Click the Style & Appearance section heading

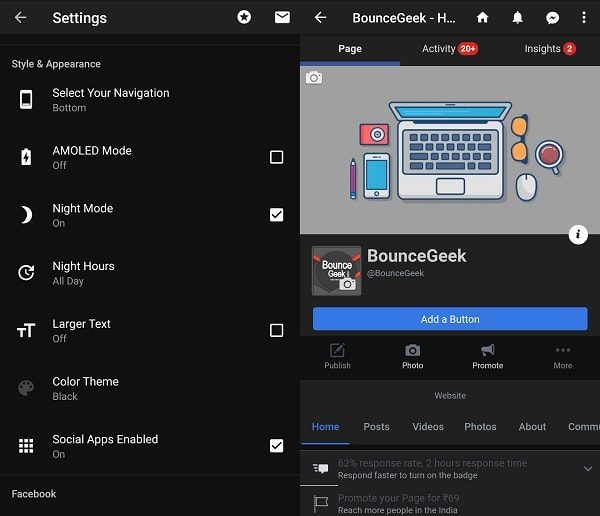[56, 64]
